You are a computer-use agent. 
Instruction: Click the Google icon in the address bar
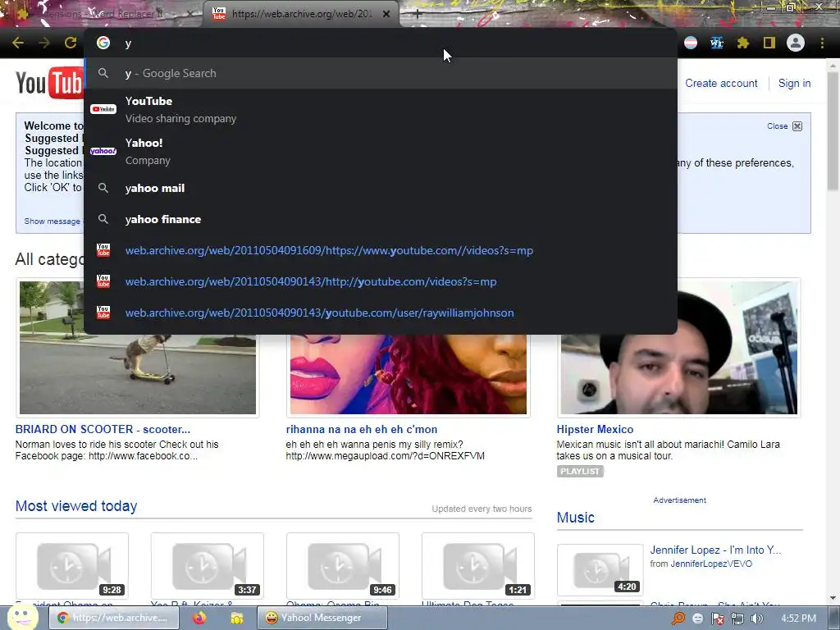pos(103,43)
